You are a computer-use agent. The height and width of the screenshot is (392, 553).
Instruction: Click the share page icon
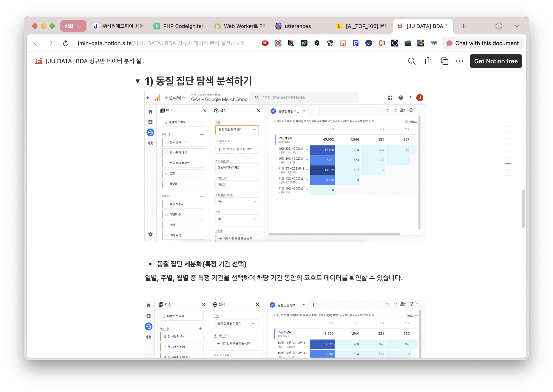[x=428, y=61]
